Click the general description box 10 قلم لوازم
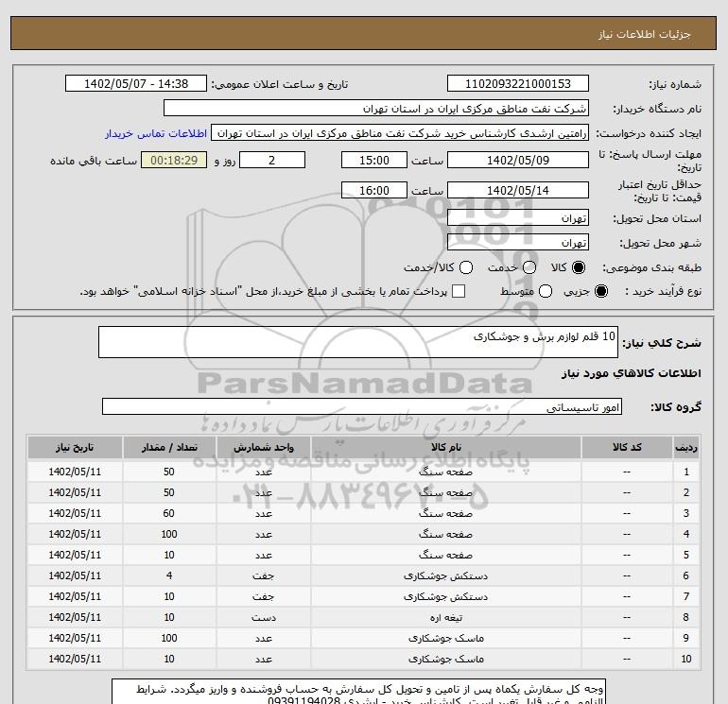The height and width of the screenshot is (704, 728). [358, 342]
